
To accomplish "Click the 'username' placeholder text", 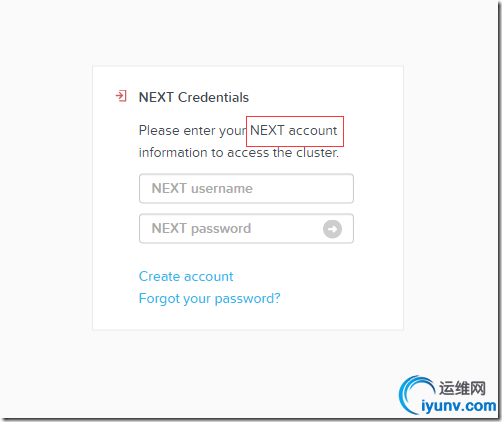I will (222, 189).
